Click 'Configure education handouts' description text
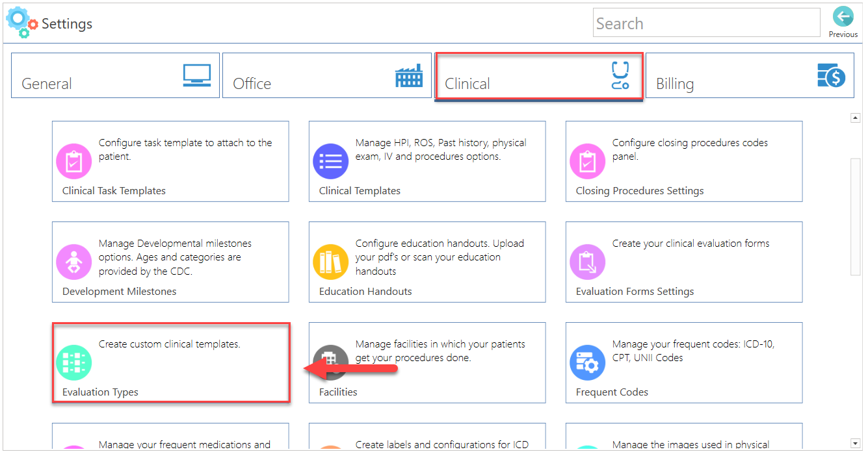 (x=440, y=257)
